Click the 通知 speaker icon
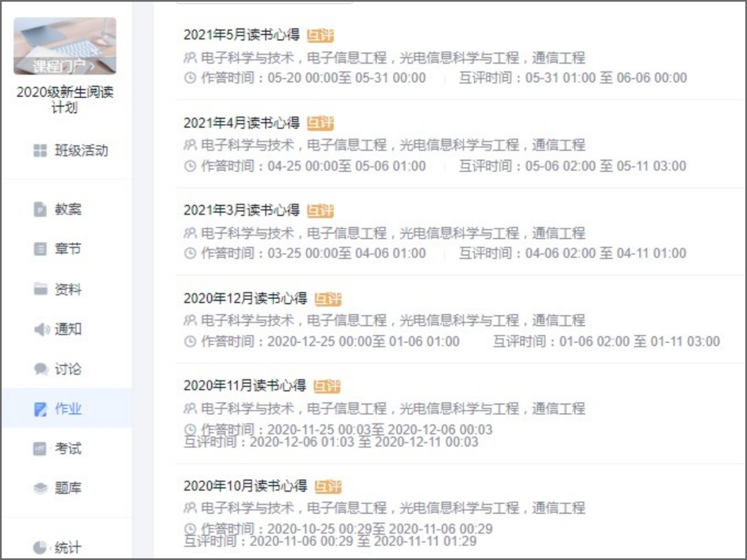The width and height of the screenshot is (747, 560). click(41, 330)
